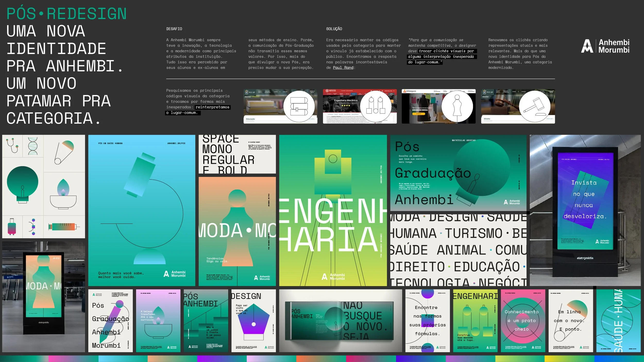Click the Anhembi Morumbi logo at top right
Screen dimensions: 644x362
tap(605, 46)
